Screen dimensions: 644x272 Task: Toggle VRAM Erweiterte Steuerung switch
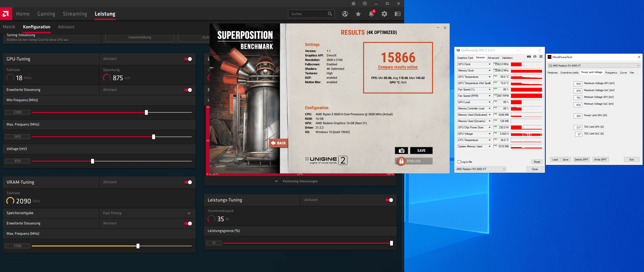[188, 224]
